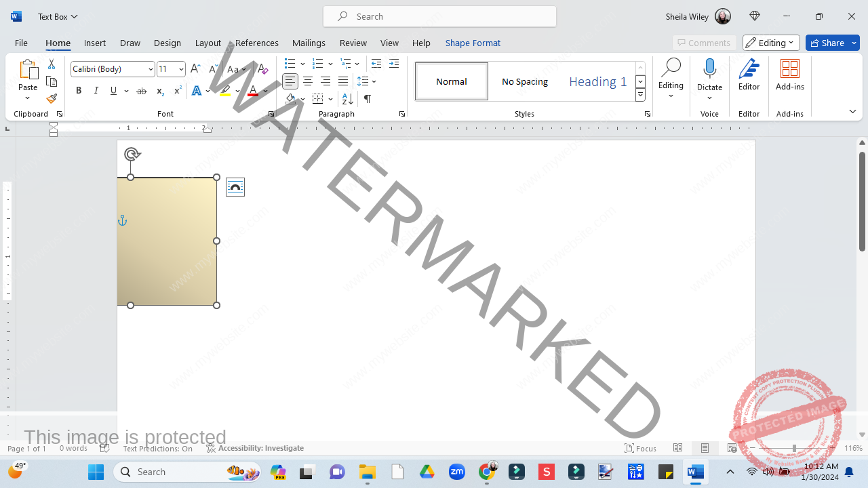
Task: Switch to the Shape Format tab
Action: [x=473, y=43]
